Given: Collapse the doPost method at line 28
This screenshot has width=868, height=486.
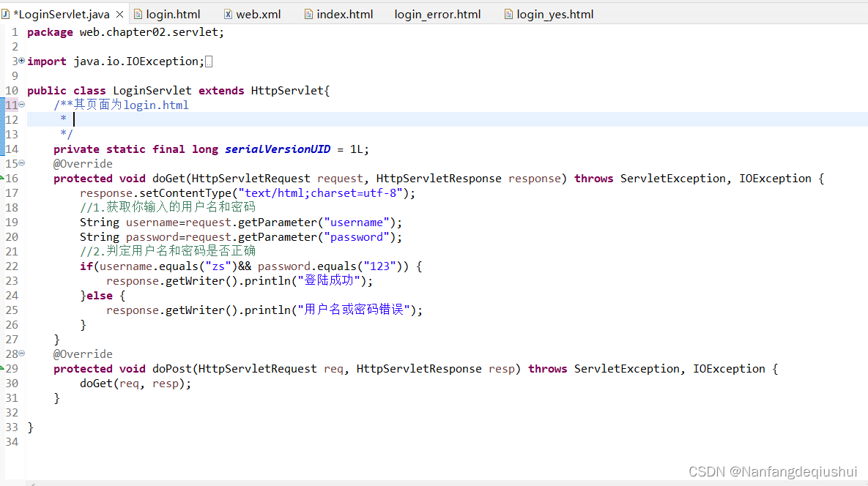Looking at the screenshot, I should pos(21,354).
